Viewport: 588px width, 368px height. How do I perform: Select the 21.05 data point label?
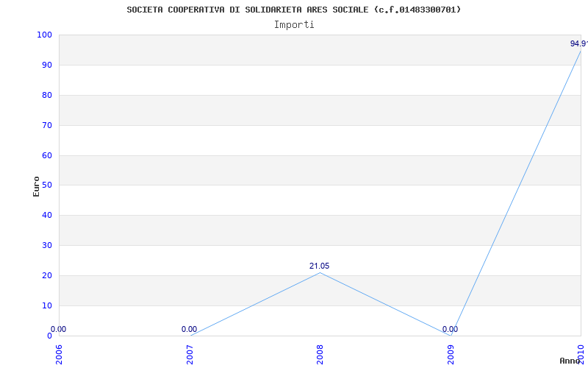[320, 266]
